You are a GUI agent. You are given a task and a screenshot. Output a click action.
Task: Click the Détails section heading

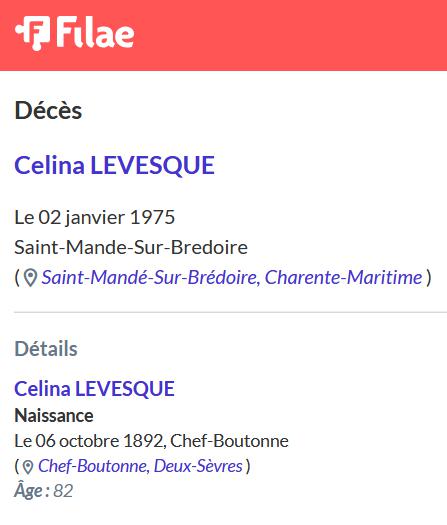coord(46,349)
